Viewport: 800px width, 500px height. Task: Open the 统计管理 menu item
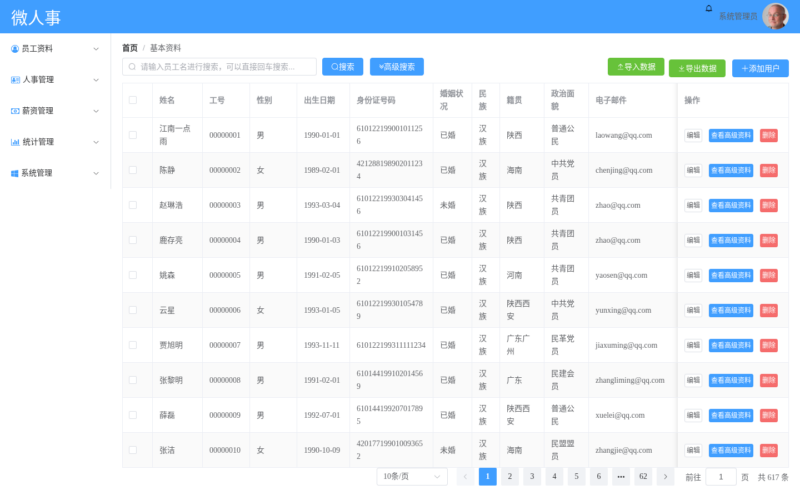tap(55, 142)
